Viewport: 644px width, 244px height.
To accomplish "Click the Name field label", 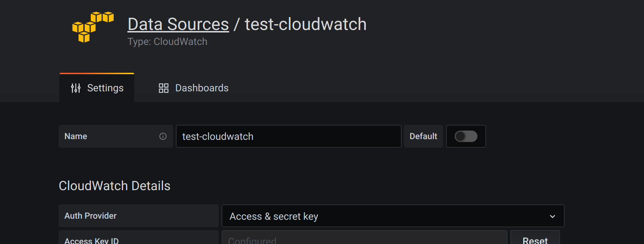I will (75, 136).
